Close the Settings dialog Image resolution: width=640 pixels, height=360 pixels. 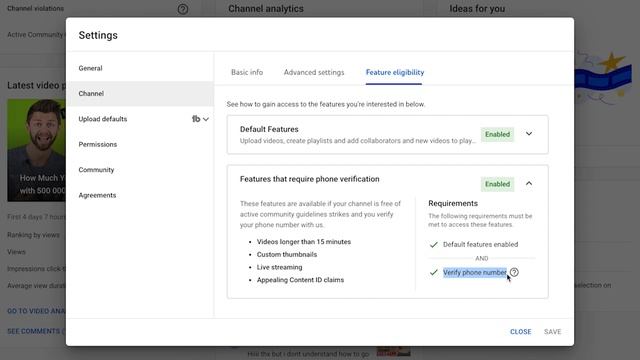[x=520, y=331]
